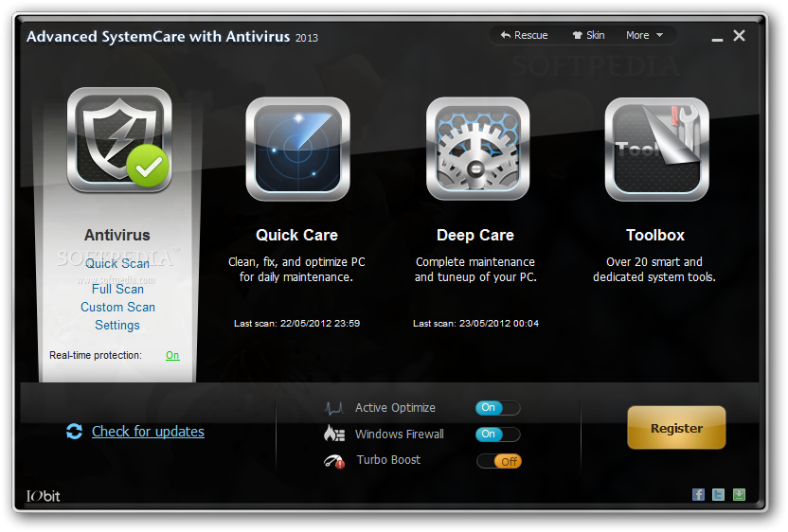Open the Deep Care gears icon
Image resolution: width=788 pixels, height=532 pixels.
pyautogui.click(x=477, y=149)
